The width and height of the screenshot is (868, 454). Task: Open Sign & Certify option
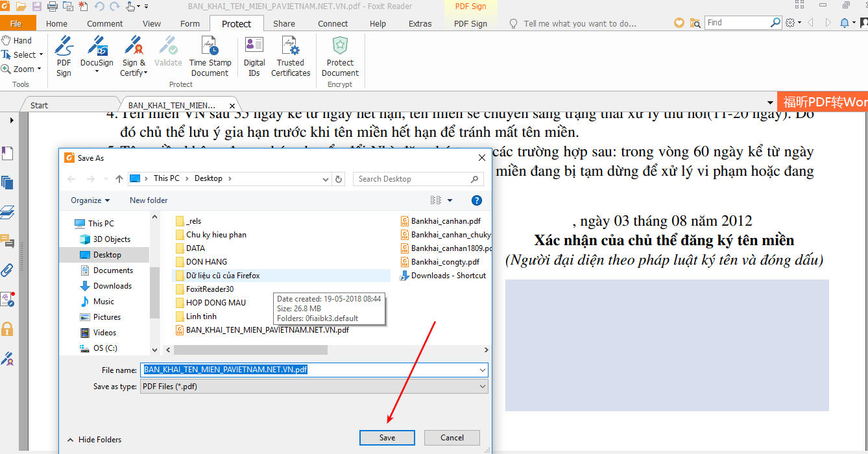tap(134, 56)
